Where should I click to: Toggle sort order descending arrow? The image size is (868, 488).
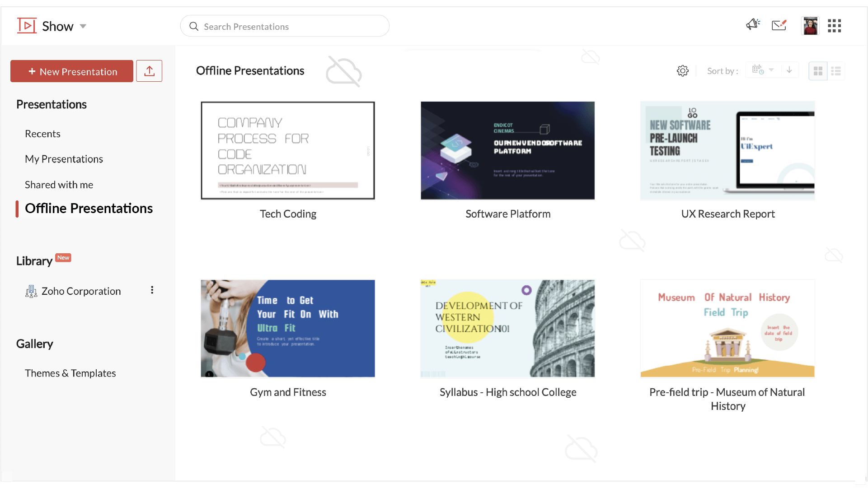coord(789,70)
